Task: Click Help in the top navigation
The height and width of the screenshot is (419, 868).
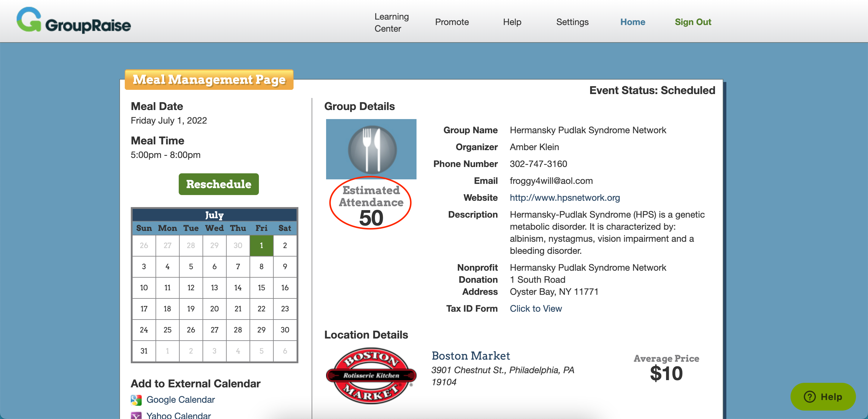Action: [512, 22]
